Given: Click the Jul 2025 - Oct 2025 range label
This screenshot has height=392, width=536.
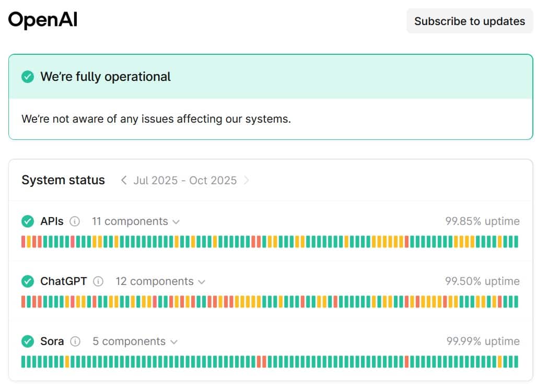Looking at the screenshot, I should tap(185, 180).
